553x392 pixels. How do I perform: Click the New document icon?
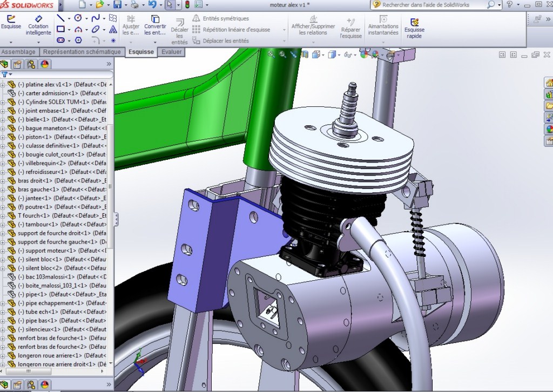tap(82, 4)
